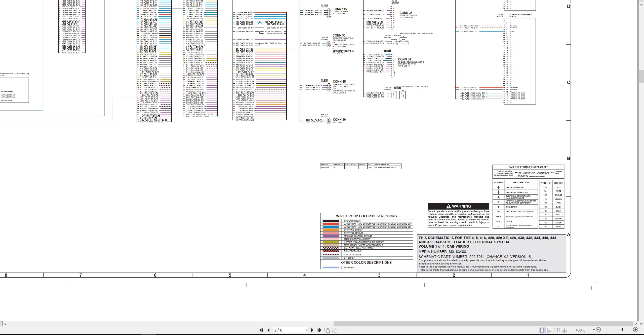
Task: Enable continuous scrolling page layout
Action: (x=549, y=330)
